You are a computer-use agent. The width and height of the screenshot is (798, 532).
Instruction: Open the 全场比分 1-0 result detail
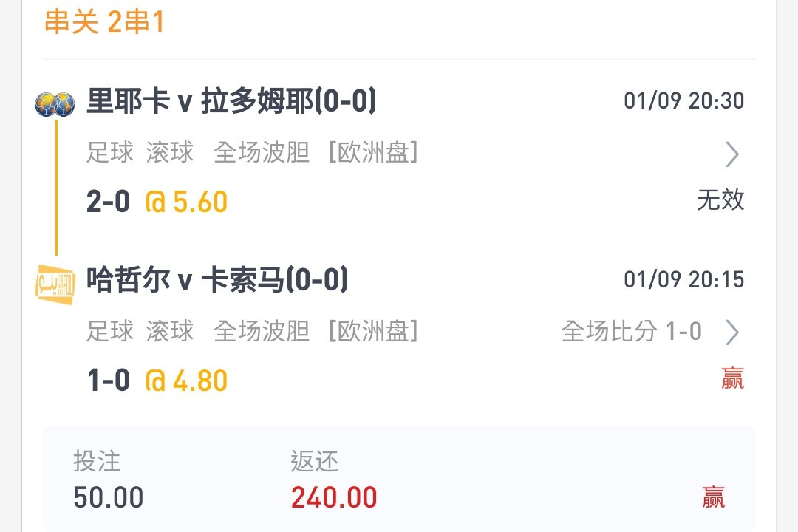click(x=632, y=332)
